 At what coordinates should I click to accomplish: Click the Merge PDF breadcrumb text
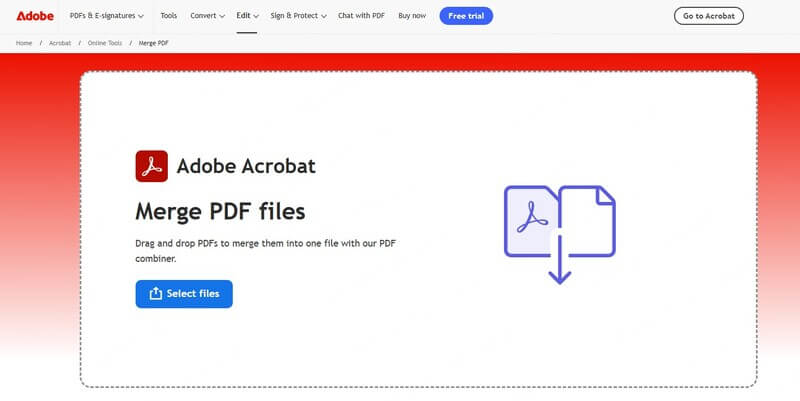154,43
